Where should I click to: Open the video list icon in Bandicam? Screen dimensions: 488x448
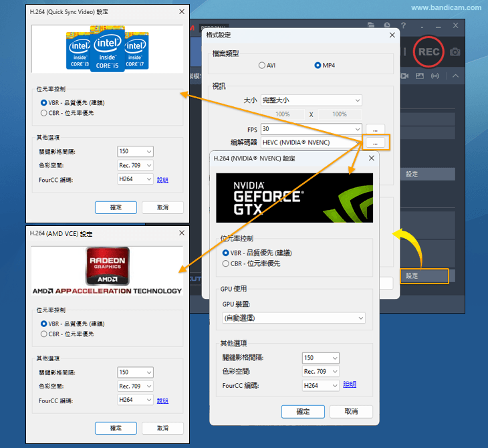coord(404,76)
